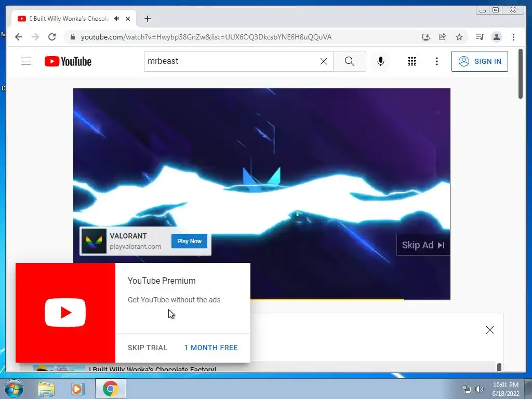
Task: Go back with browser back arrow
Action: point(19,37)
